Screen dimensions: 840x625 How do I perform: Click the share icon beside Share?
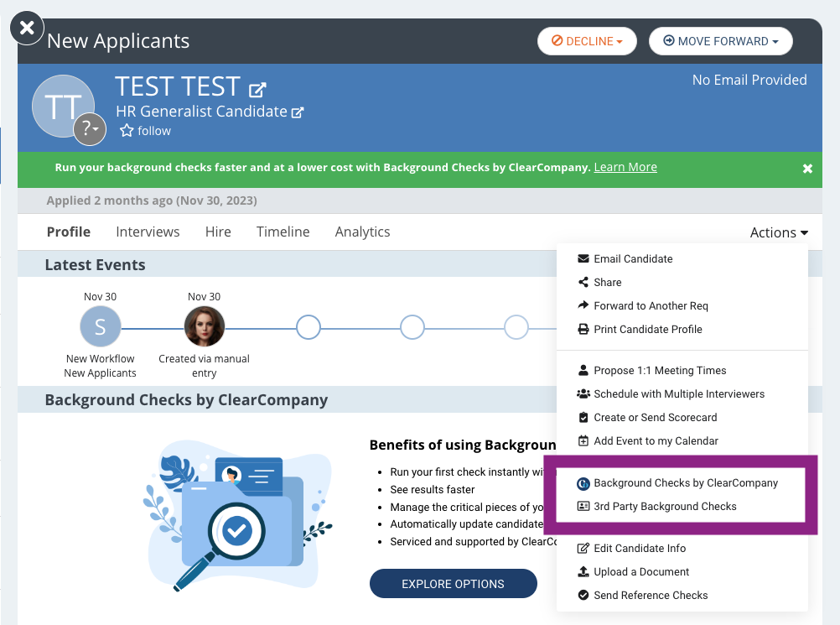point(583,282)
